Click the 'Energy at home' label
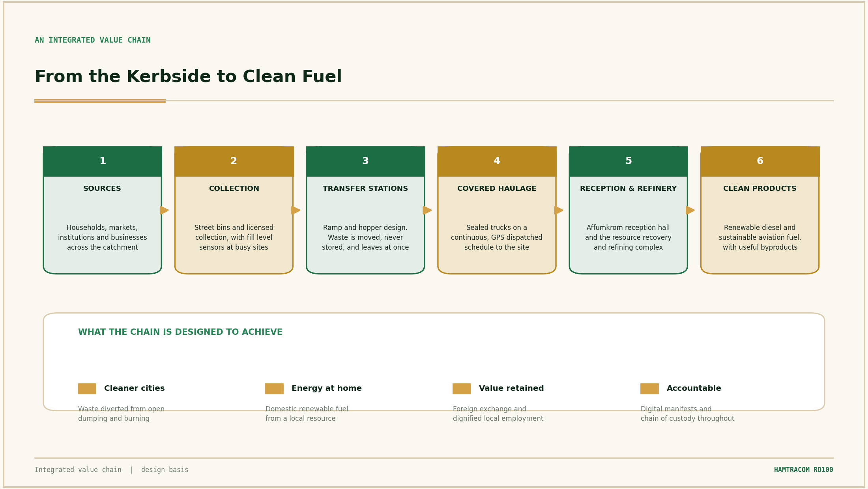 [327, 388]
